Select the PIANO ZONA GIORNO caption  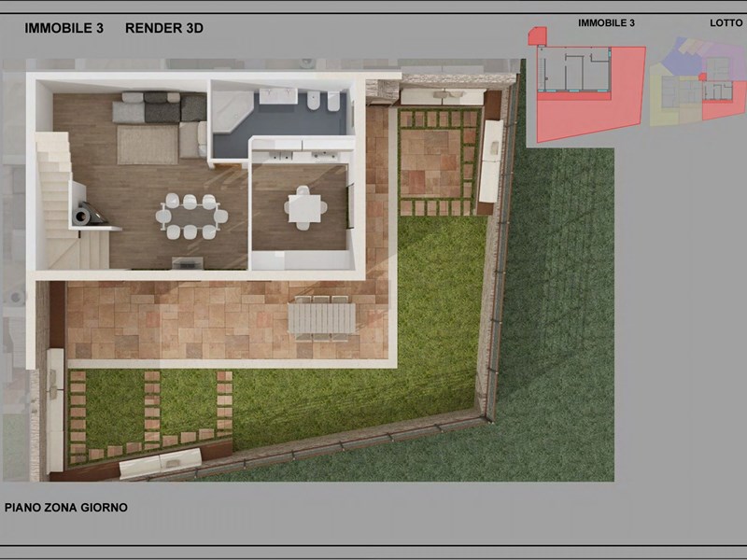click(x=66, y=508)
